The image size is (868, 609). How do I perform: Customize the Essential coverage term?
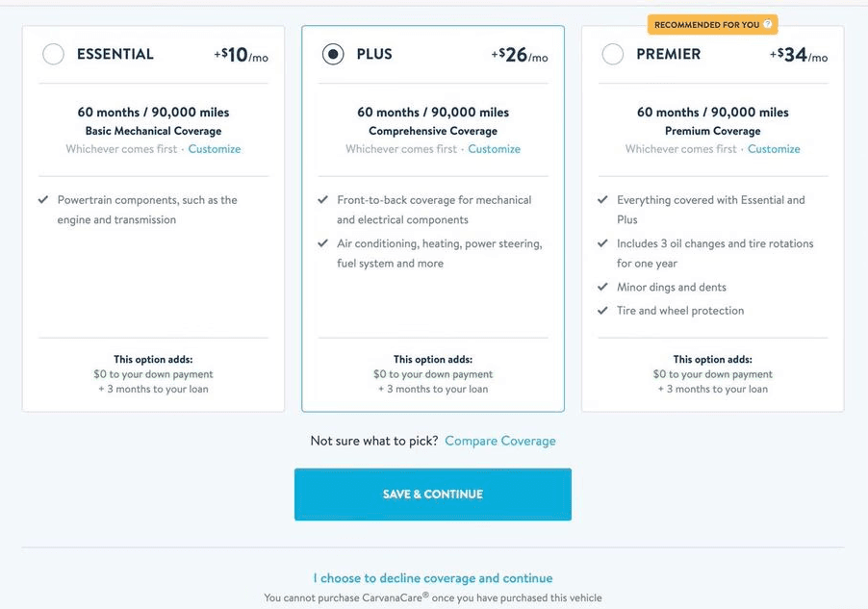tap(215, 149)
